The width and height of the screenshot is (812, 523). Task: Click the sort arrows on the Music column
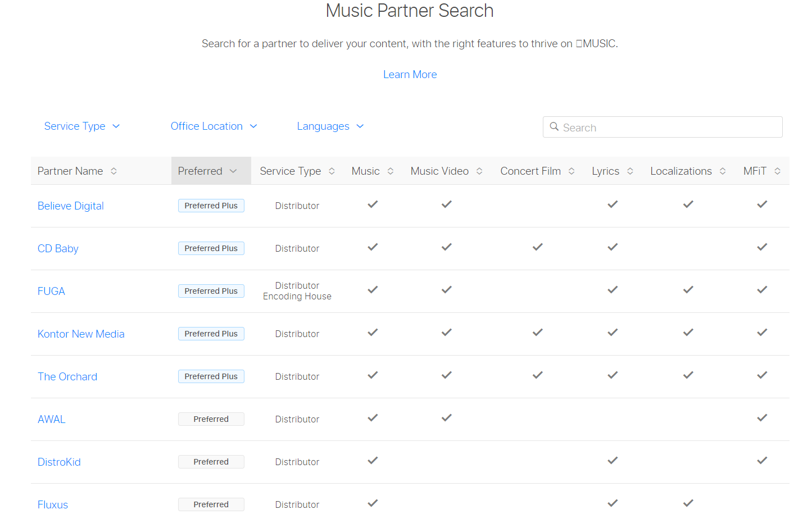coord(391,171)
